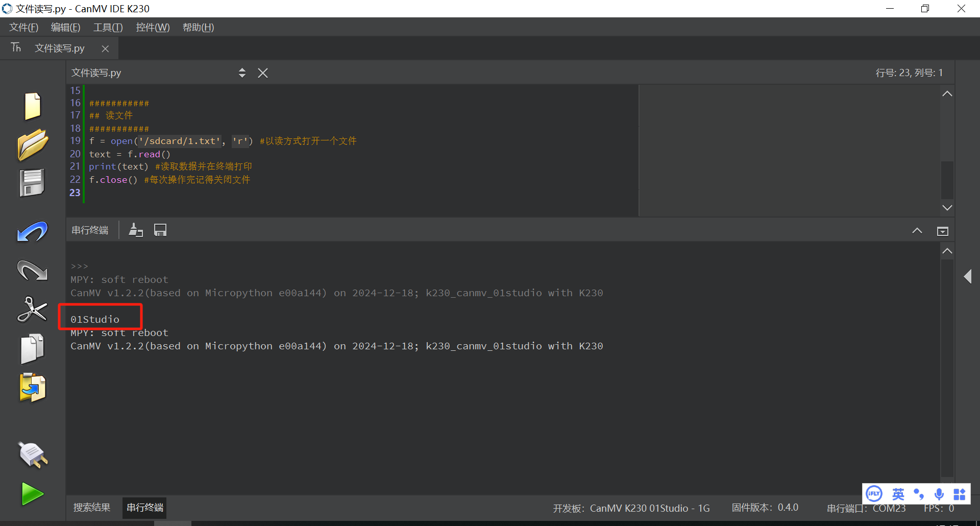Image resolution: width=980 pixels, height=526 pixels.
Task: Toggle the 英 input language indicator
Action: pyautogui.click(x=898, y=494)
